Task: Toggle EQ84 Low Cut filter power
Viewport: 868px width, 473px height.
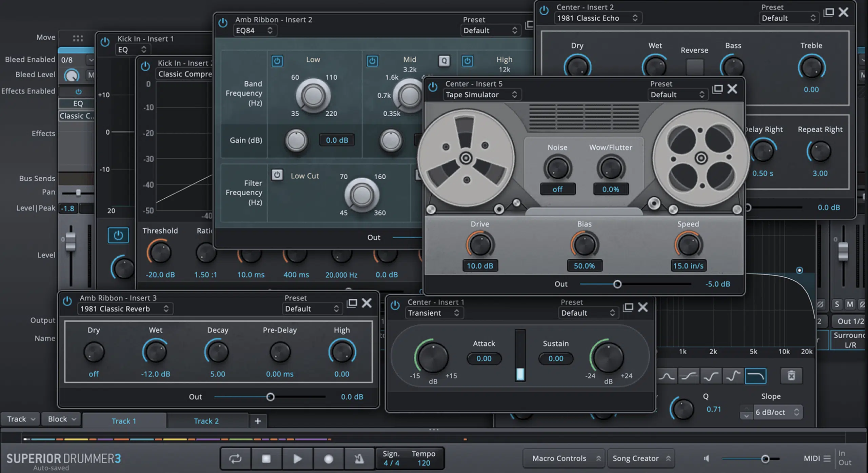Action: tap(277, 175)
